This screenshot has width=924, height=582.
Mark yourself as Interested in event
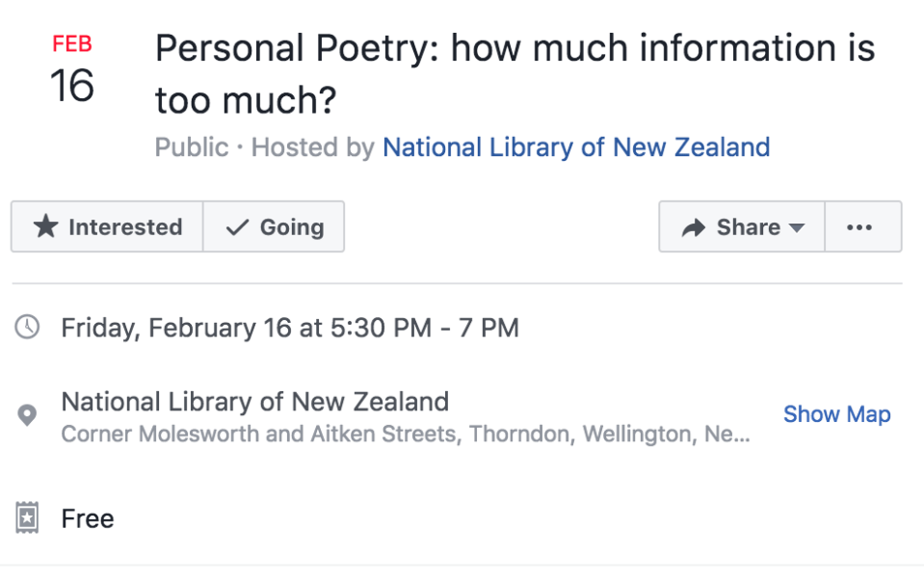107,227
